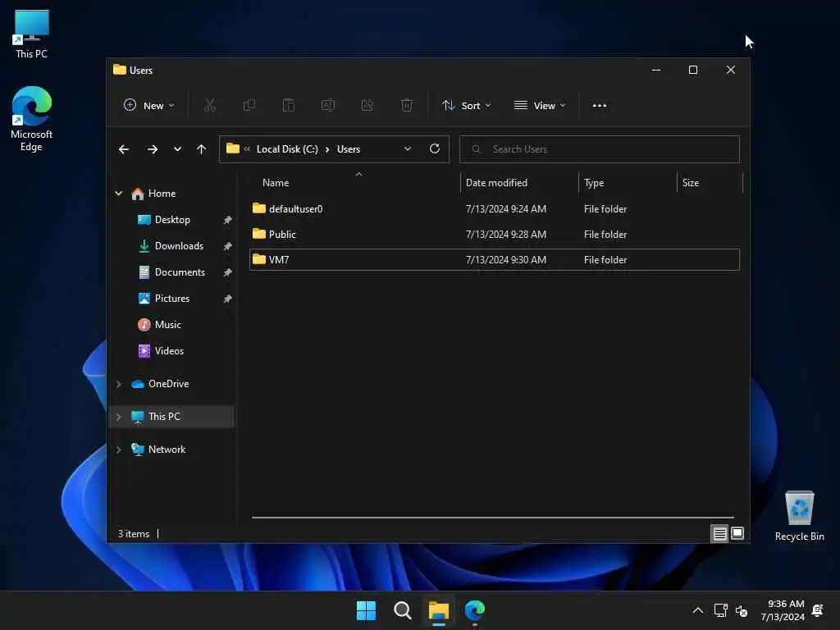Image resolution: width=840 pixels, height=630 pixels.
Task: Switch to large thumbnails view icon
Action: tap(737, 533)
